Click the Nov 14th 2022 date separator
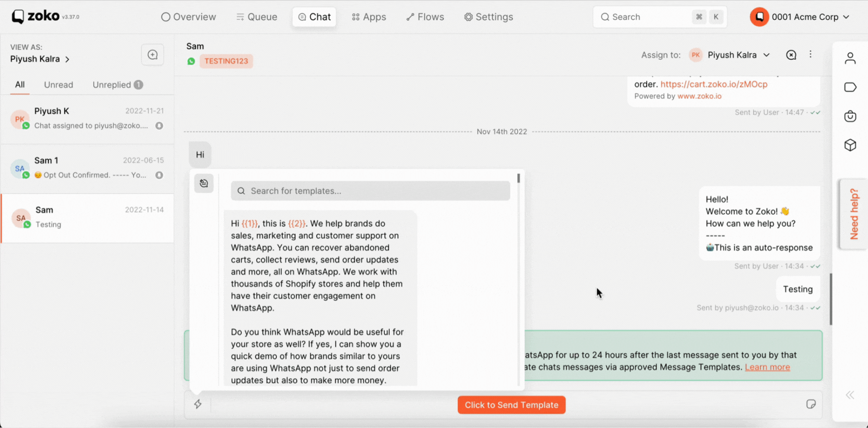 [x=502, y=132]
